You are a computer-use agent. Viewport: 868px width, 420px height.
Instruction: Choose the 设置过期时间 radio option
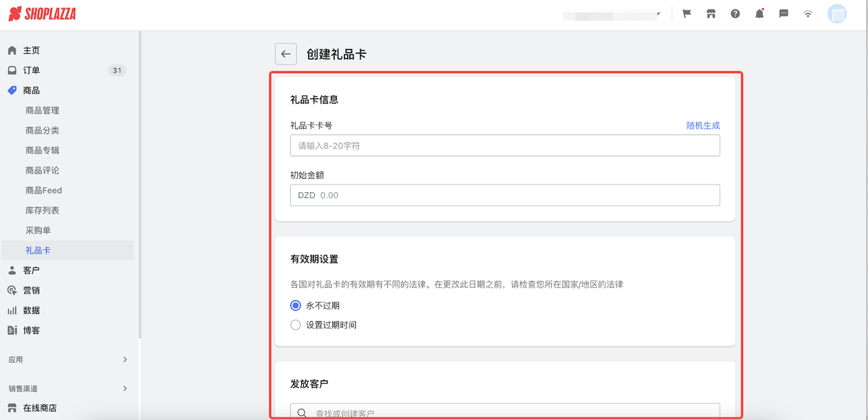pos(295,324)
